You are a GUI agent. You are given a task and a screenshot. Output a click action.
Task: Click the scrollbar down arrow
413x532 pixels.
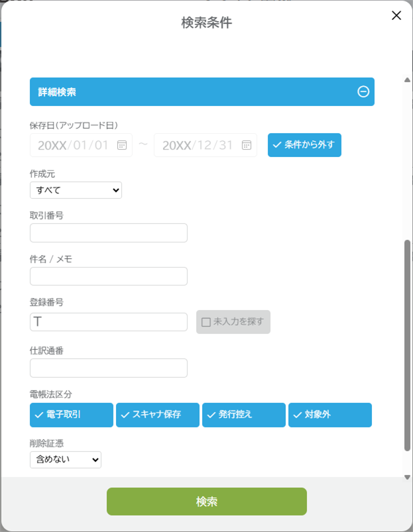pyautogui.click(x=407, y=478)
